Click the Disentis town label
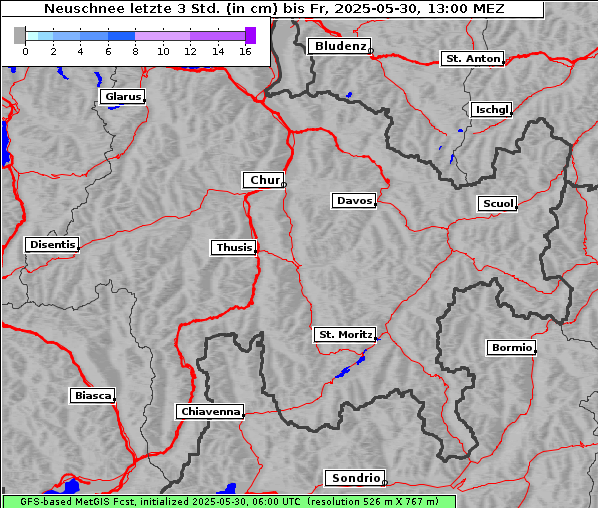Screen dimensions: 598x508 (52, 244)
